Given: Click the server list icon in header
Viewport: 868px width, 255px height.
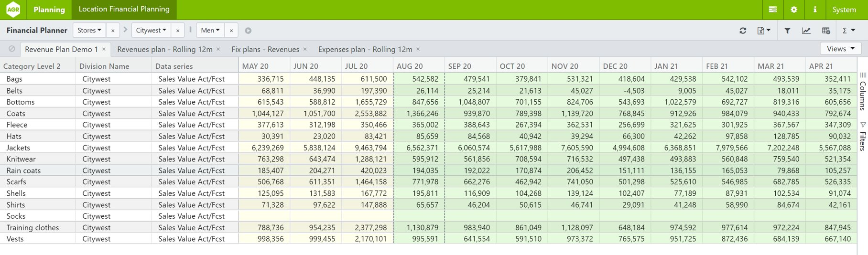Looking at the screenshot, I should (773, 10).
